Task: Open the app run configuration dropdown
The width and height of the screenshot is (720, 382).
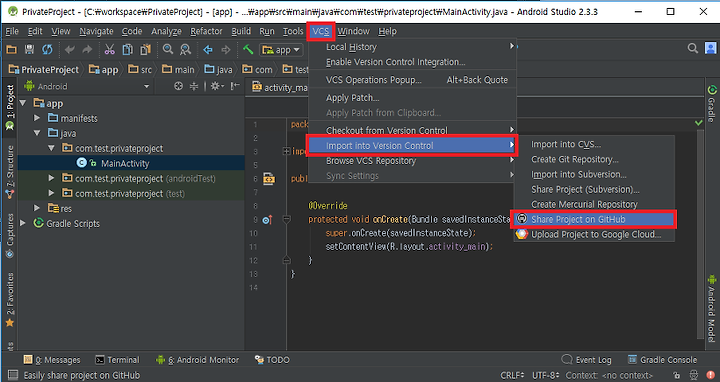Action: click(x=281, y=50)
